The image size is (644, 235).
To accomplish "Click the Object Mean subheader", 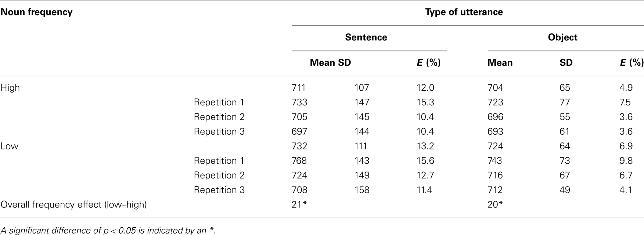I will click(x=500, y=63).
